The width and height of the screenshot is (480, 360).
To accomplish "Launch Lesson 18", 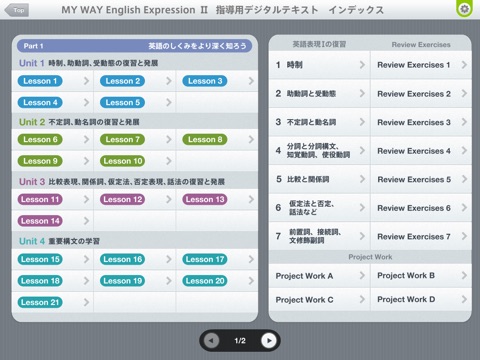I will tap(40, 281).
